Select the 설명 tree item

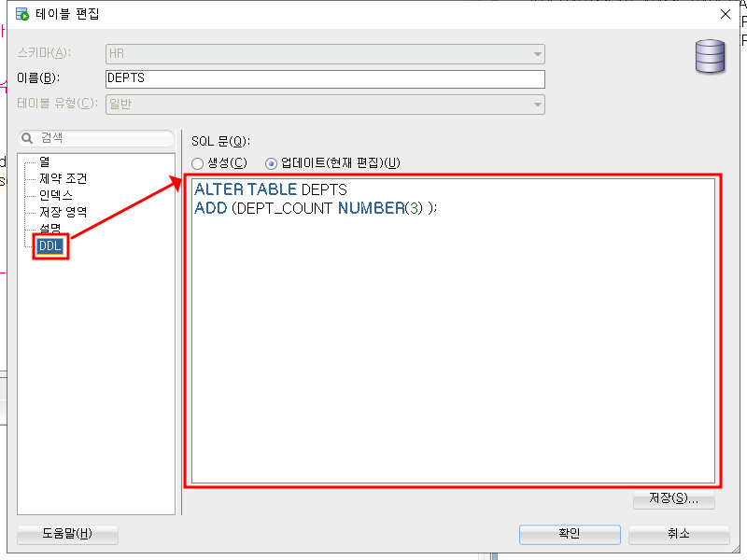pyautogui.click(x=50, y=228)
